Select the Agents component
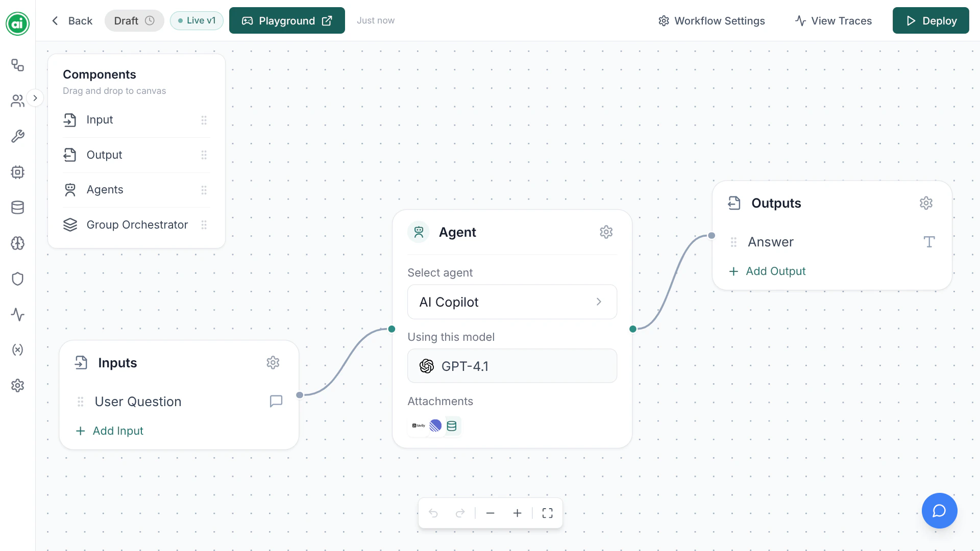The image size is (980, 551). (136, 190)
